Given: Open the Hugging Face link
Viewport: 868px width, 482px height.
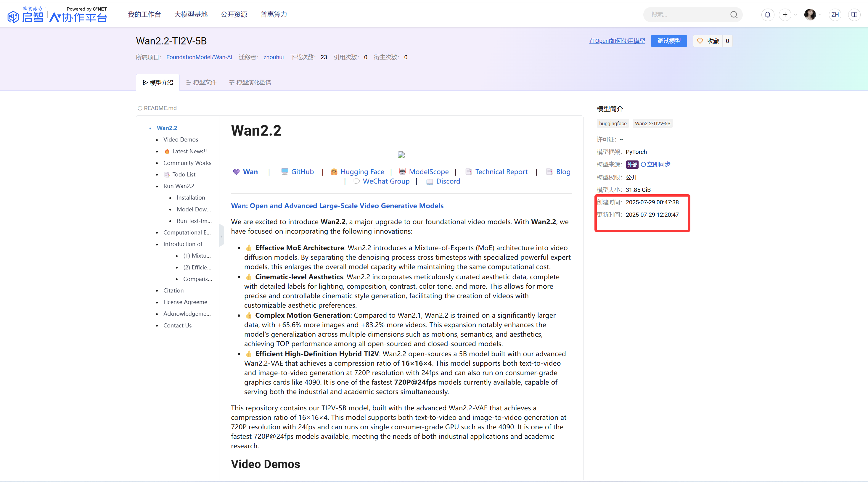Looking at the screenshot, I should pyautogui.click(x=362, y=171).
